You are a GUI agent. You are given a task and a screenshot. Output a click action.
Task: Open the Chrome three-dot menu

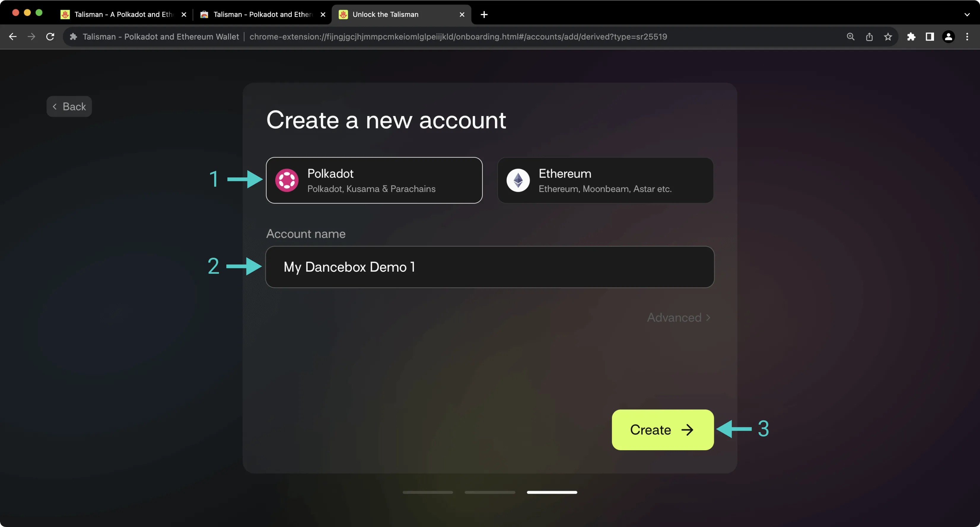[967, 36]
